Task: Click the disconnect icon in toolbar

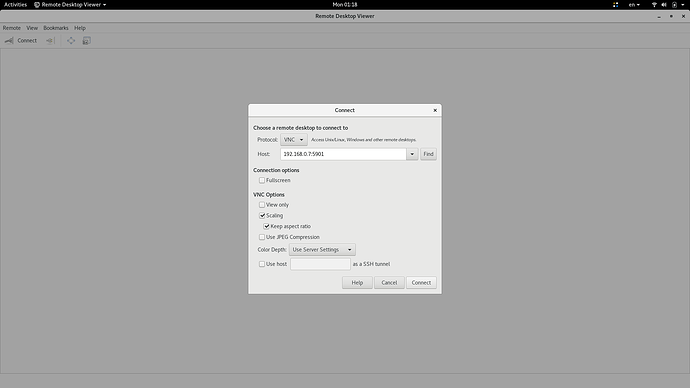Action: point(50,40)
